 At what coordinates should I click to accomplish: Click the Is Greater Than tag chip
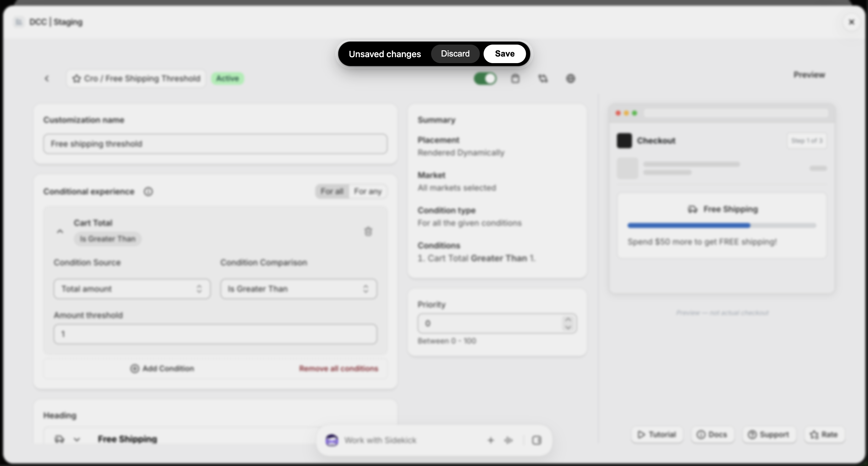point(107,239)
